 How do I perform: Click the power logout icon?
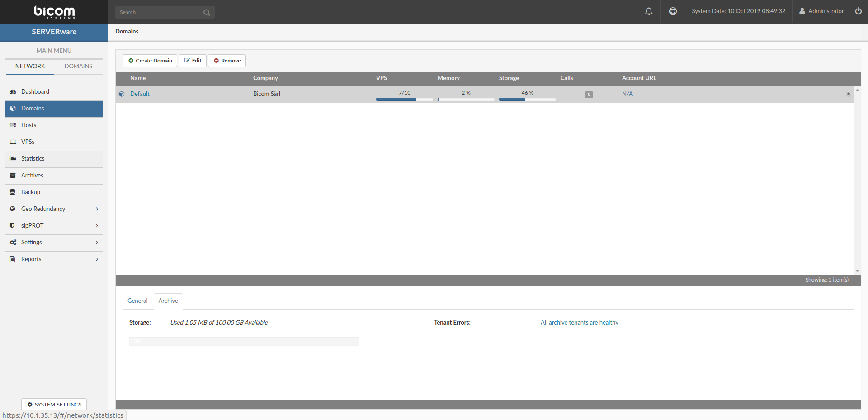(858, 11)
